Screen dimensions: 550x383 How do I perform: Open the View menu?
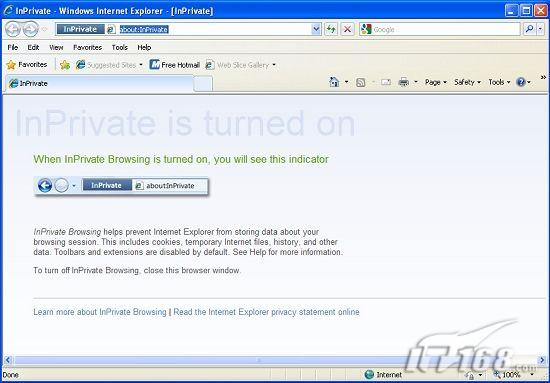56,47
